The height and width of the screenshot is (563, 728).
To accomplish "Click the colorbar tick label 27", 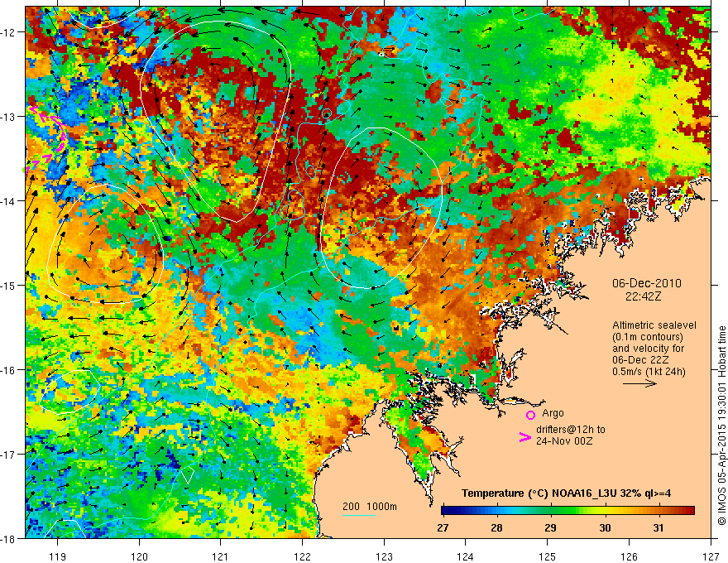I will (x=443, y=527).
